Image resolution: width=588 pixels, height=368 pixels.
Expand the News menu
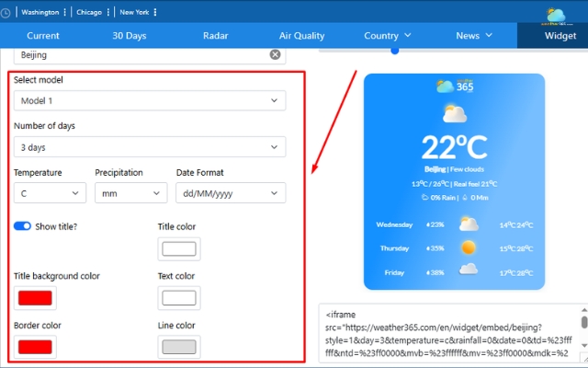coord(474,36)
